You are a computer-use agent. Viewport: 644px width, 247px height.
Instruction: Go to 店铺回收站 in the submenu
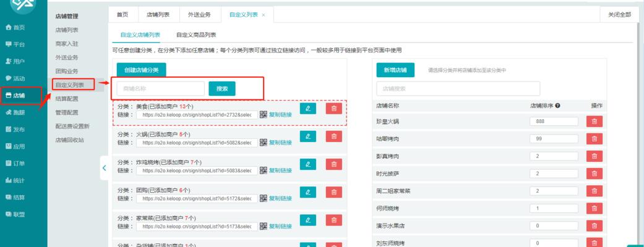click(69, 140)
